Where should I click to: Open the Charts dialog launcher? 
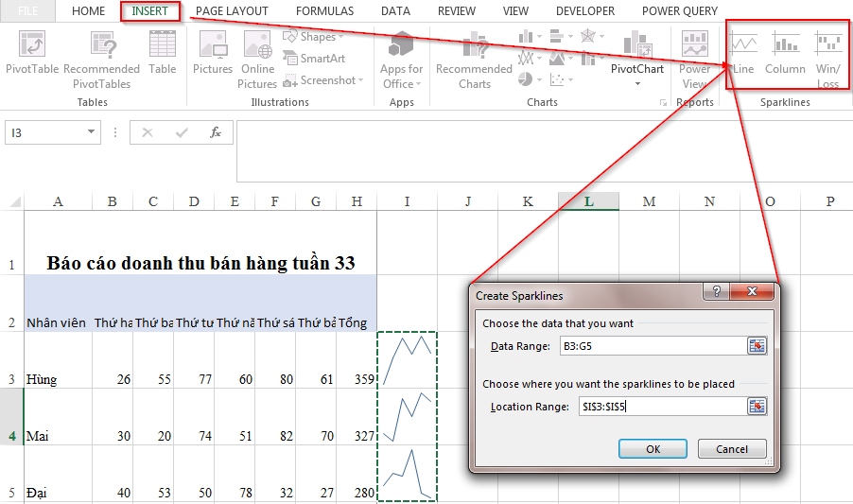(663, 102)
